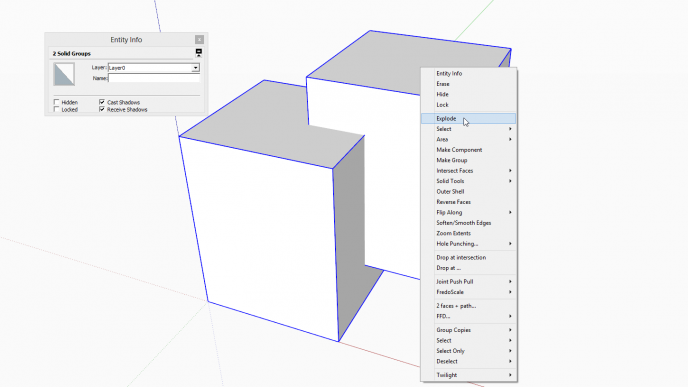The width and height of the screenshot is (688, 387).
Task: Choose Drop at intersection
Action: click(469, 258)
